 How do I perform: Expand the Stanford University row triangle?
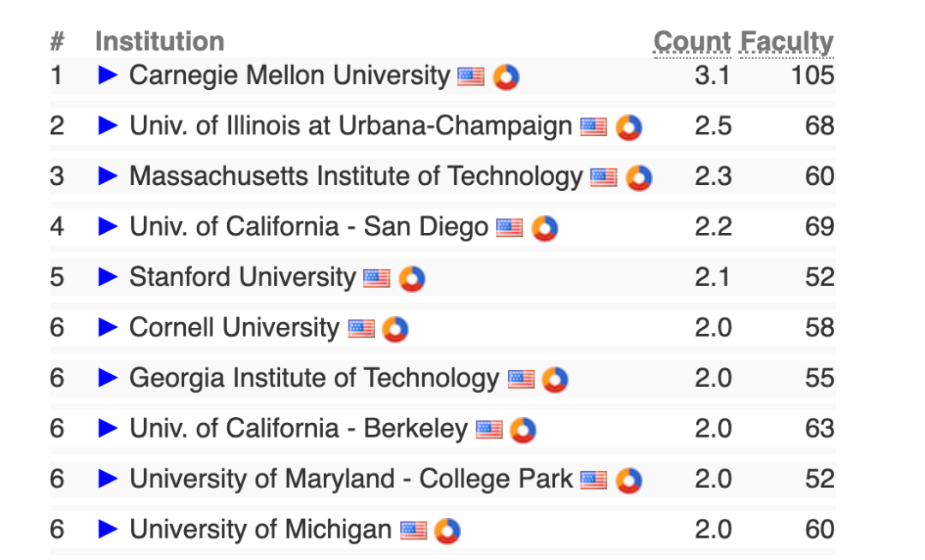coord(107,277)
